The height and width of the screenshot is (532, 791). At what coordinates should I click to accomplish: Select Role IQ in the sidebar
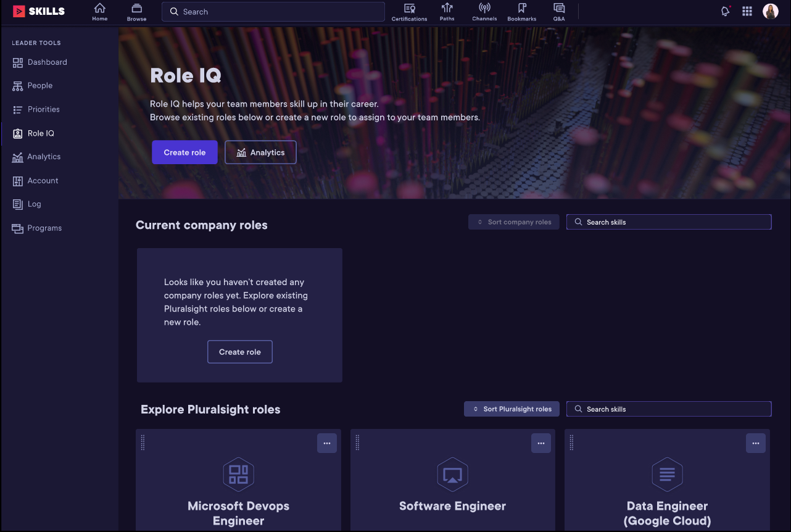[33, 133]
